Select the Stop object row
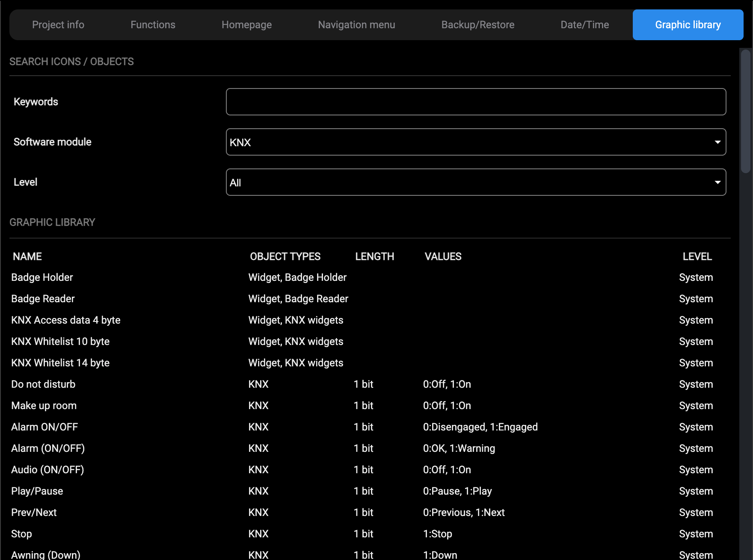The height and width of the screenshot is (560, 753). 21,534
